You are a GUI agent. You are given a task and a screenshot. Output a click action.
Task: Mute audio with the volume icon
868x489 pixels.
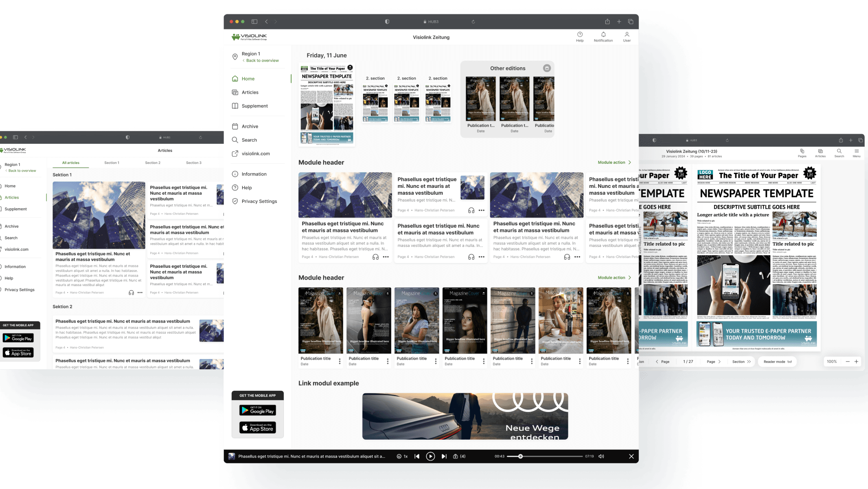601,456
